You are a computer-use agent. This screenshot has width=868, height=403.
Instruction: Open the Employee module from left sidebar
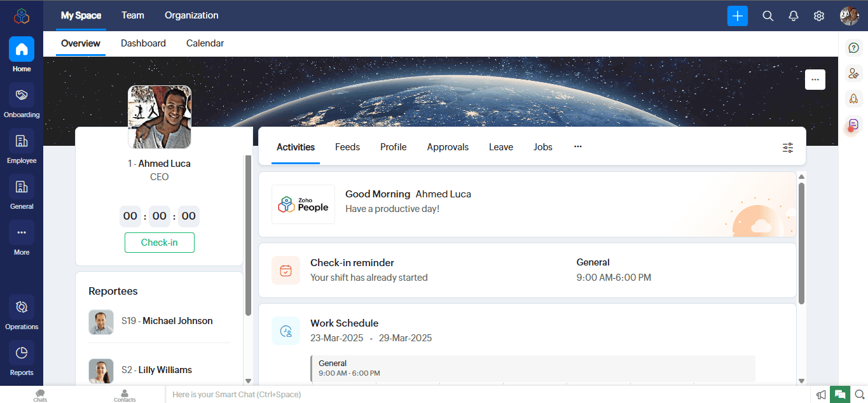click(x=21, y=148)
